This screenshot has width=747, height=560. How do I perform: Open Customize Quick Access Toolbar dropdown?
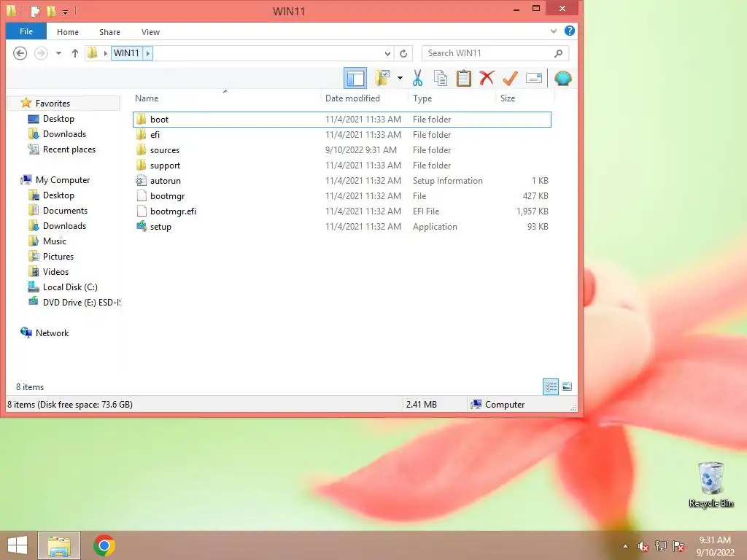click(65, 12)
